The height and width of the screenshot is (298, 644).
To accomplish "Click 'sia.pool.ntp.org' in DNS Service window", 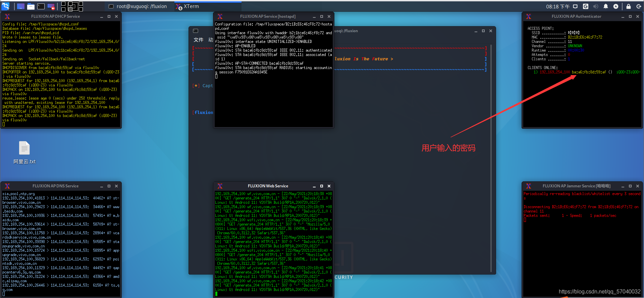I will [18, 194].
